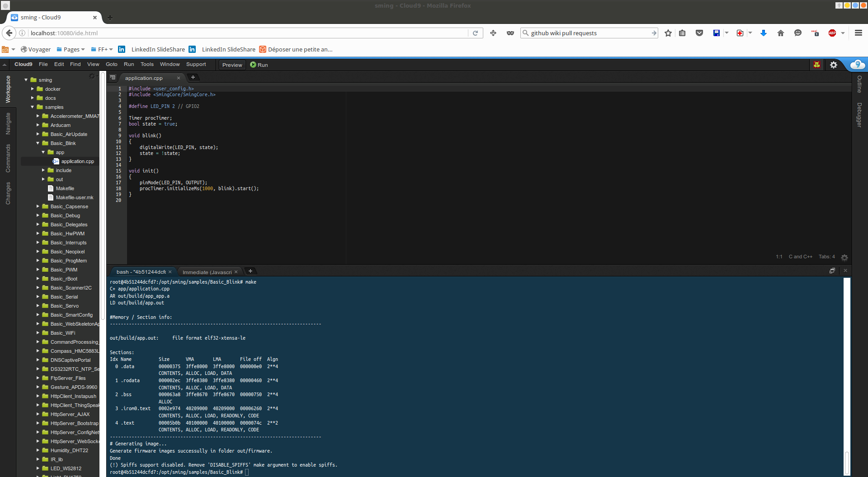Click the Run button
This screenshot has width=868, height=477.
pos(259,65)
